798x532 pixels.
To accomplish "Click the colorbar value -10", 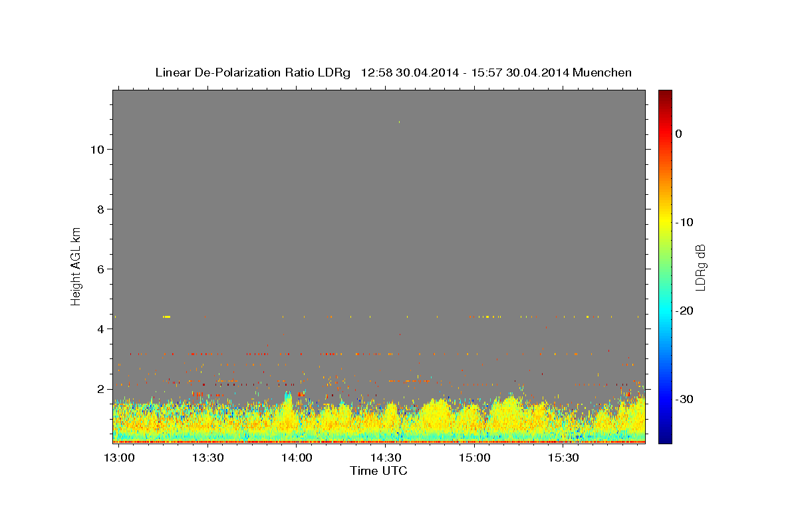I will 685,222.
